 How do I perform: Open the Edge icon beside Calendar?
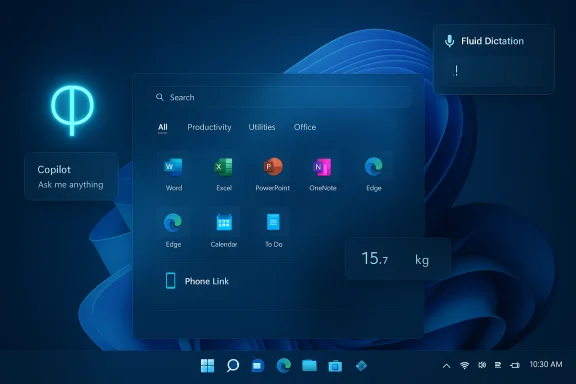pyautogui.click(x=173, y=223)
